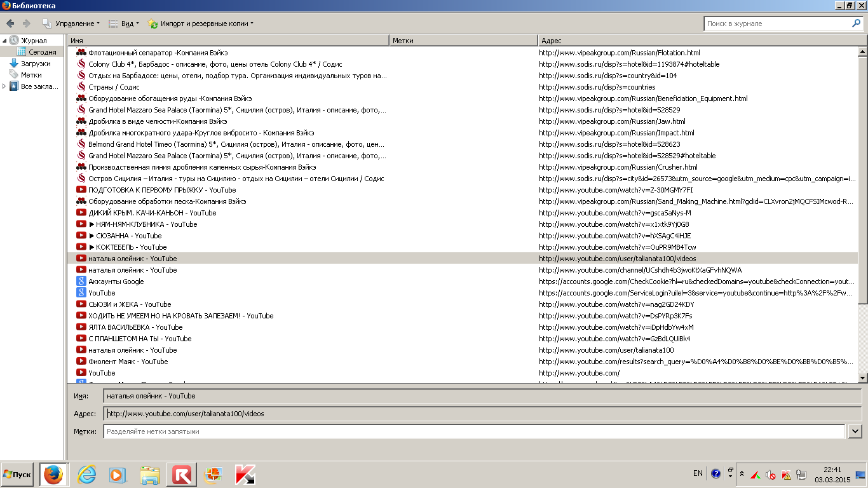Click icon of Colony Club 4* Барбадос row
The height and width of the screenshot is (488, 868).
point(81,64)
